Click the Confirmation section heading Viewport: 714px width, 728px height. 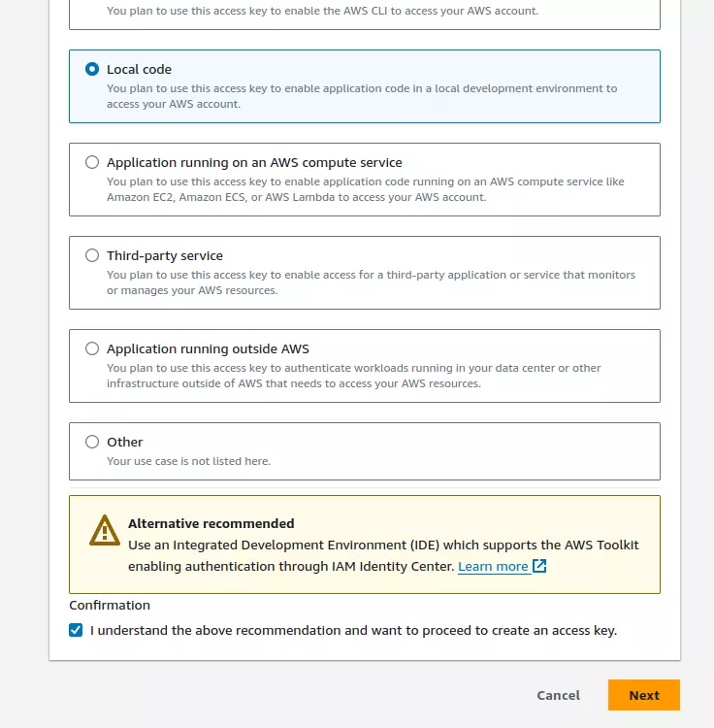110,605
